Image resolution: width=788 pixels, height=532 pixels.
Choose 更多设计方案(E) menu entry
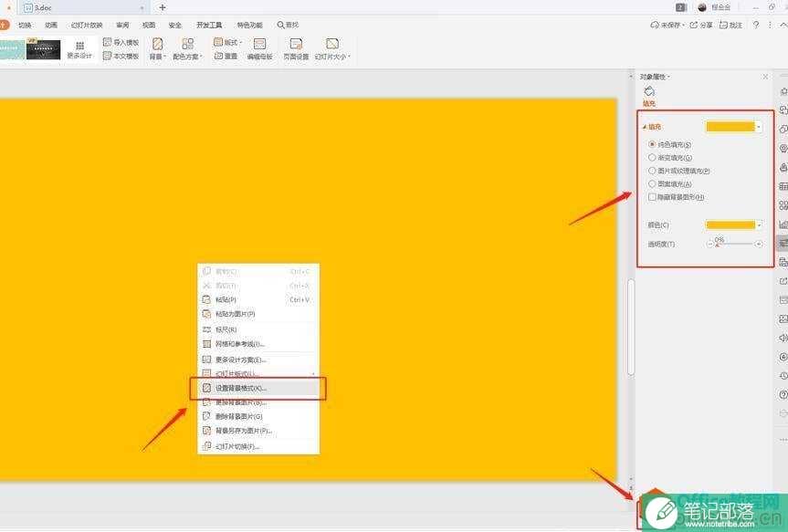pos(258,360)
